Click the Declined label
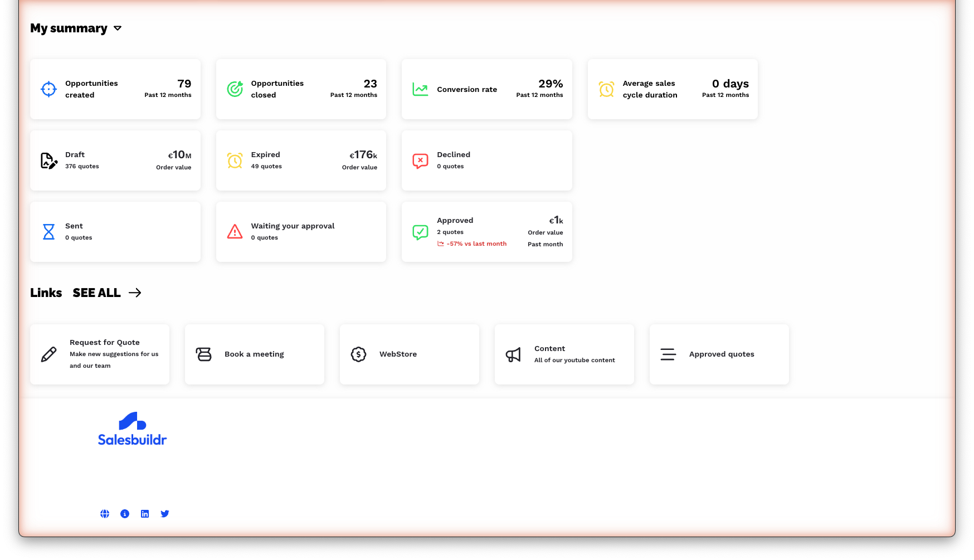This screenshot has width=974, height=560. point(454,155)
